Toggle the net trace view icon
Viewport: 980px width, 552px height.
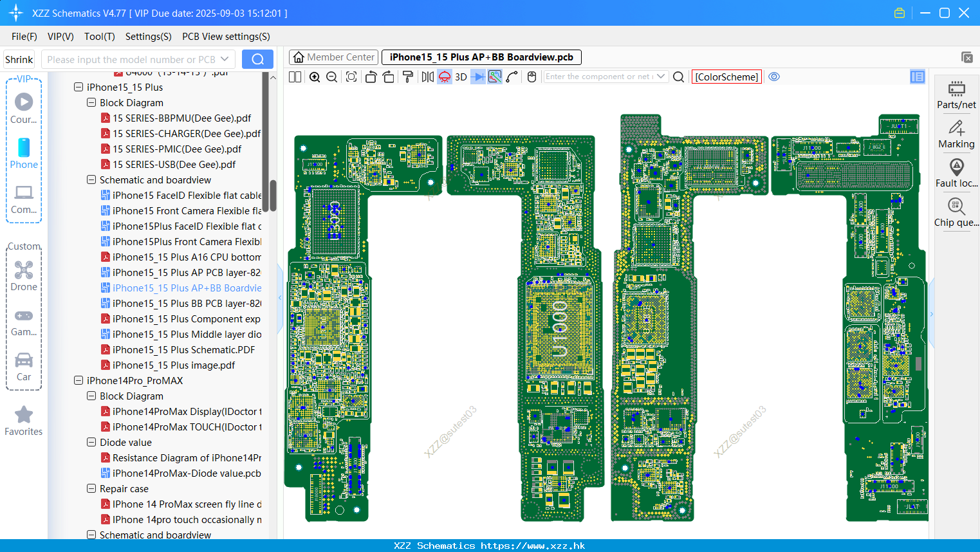(x=495, y=77)
